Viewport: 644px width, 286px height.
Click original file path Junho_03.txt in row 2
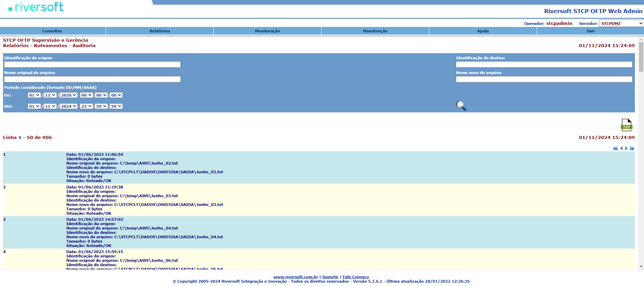coord(149,196)
